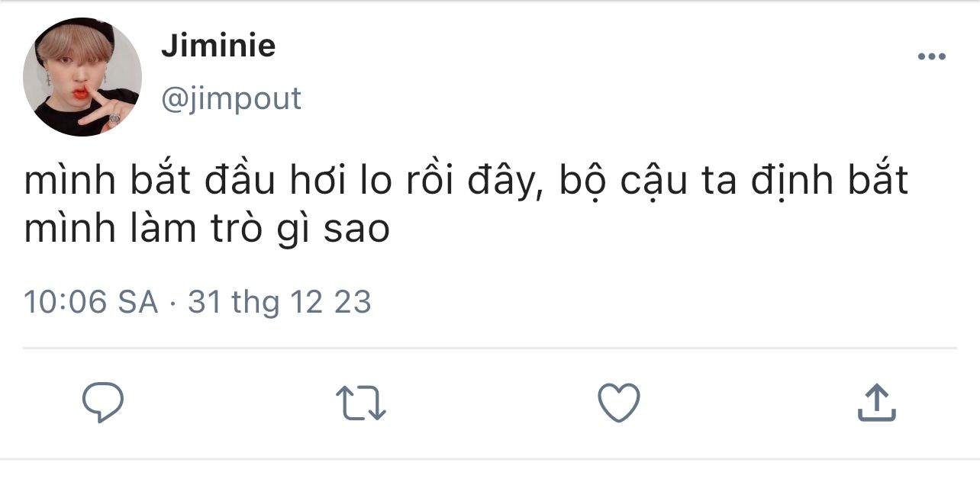Select the date 31 thg 12 23
Image resolution: width=980 pixels, height=498 pixels.
pyautogui.click(x=279, y=303)
